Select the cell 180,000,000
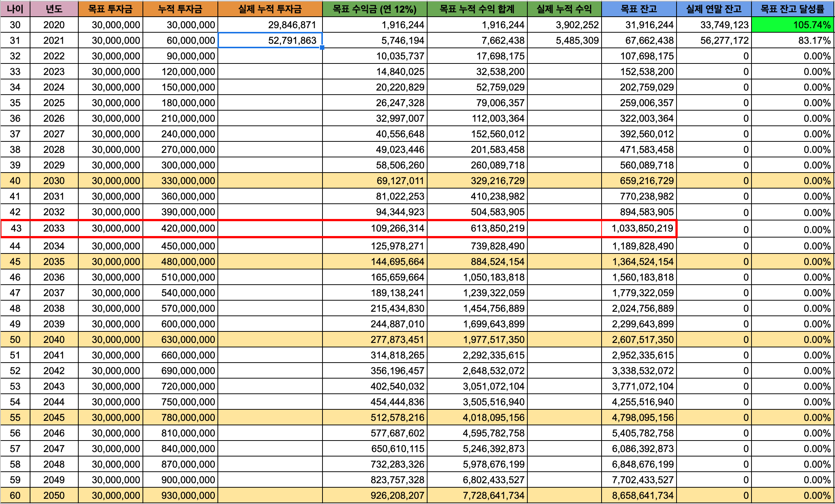The height and width of the screenshot is (504, 835). pyautogui.click(x=180, y=103)
